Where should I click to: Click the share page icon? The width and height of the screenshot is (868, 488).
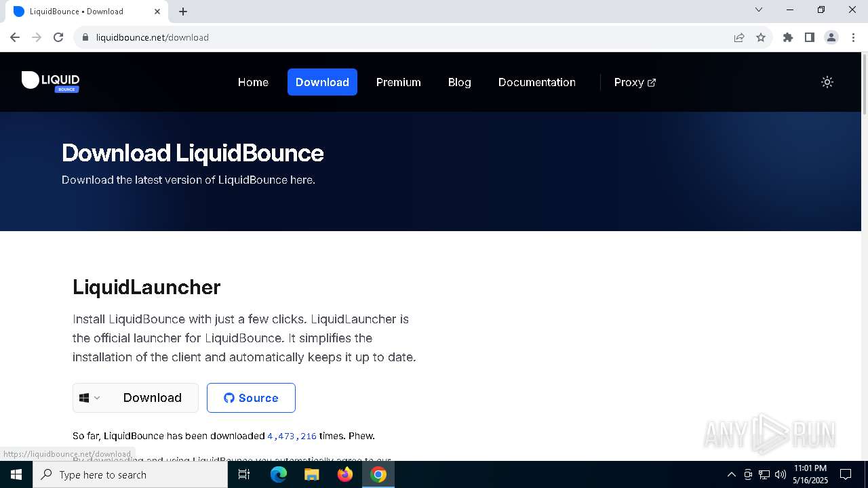pyautogui.click(x=739, y=37)
